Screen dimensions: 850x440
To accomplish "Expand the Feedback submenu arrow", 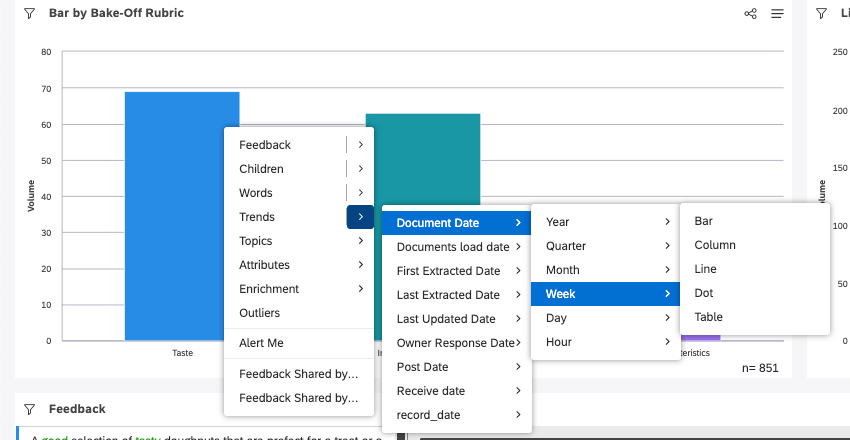I will click(360, 145).
